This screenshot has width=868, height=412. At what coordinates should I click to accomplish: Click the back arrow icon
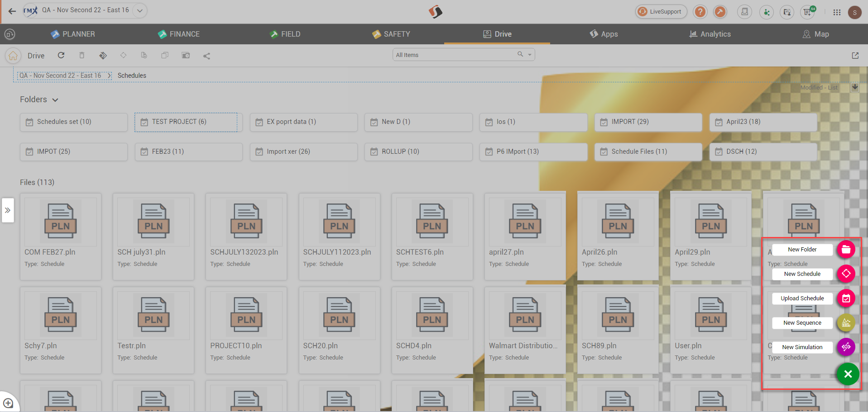[x=12, y=11]
